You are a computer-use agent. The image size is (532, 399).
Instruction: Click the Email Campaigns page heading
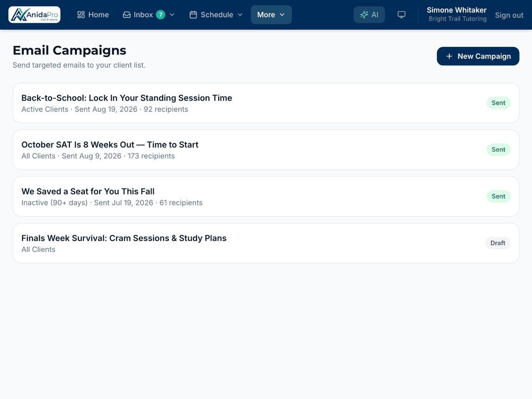(x=70, y=51)
